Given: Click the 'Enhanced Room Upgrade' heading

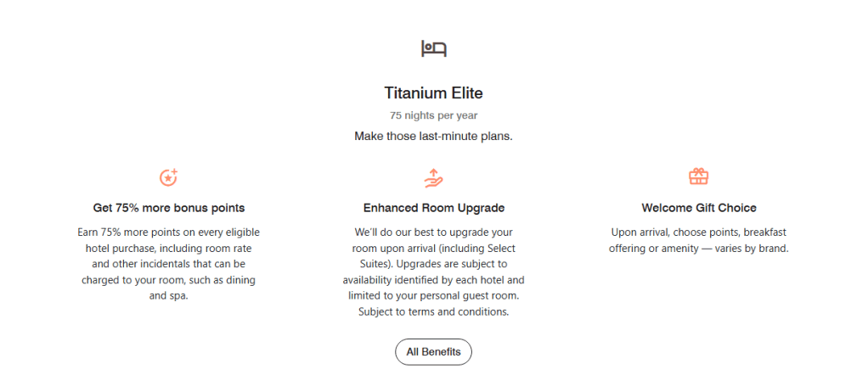Looking at the screenshot, I should pyautogui.click(x=433, y=208).
